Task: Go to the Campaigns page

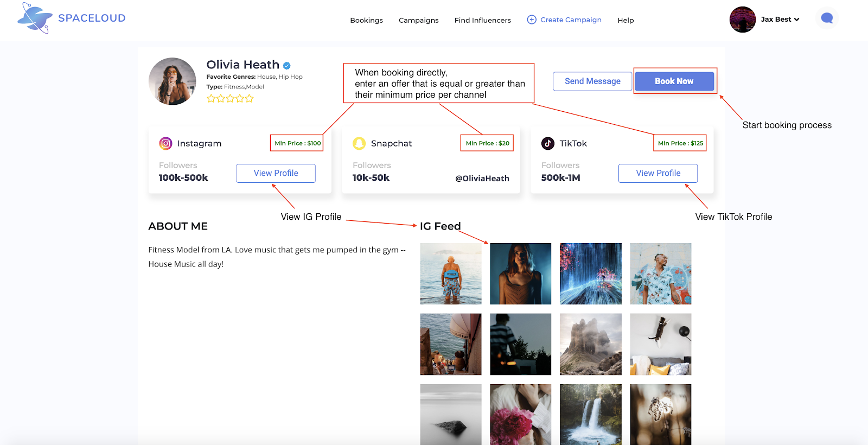Action: 419,20
